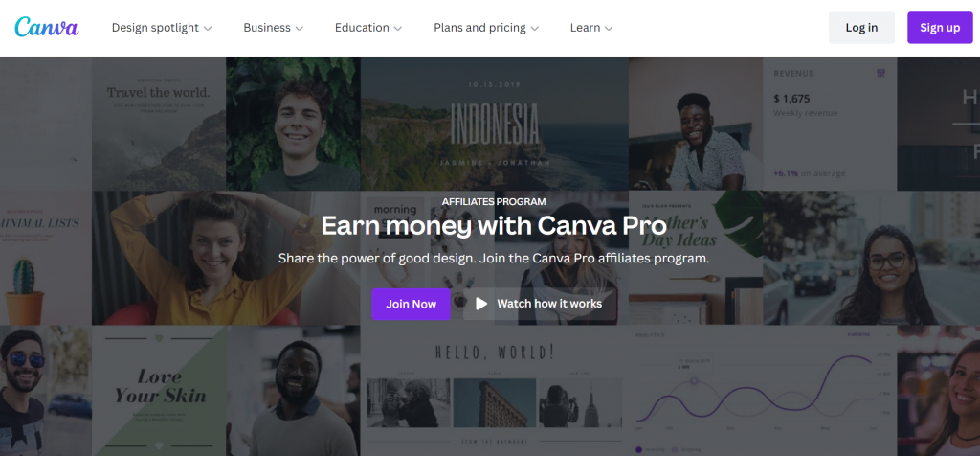Expand the Business dropdown arrow
The width and height of the screenshot is (980, 456).
(x=300, y=28)
